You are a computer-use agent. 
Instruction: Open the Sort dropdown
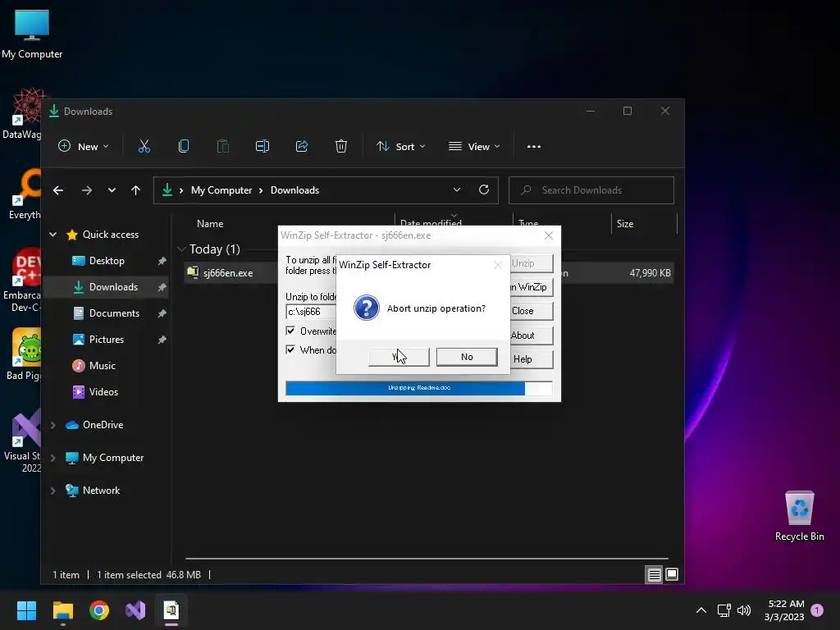point(400,146)
